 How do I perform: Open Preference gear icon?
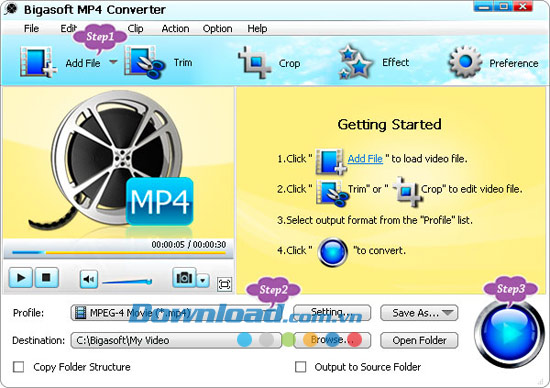[x=465, y=62]
